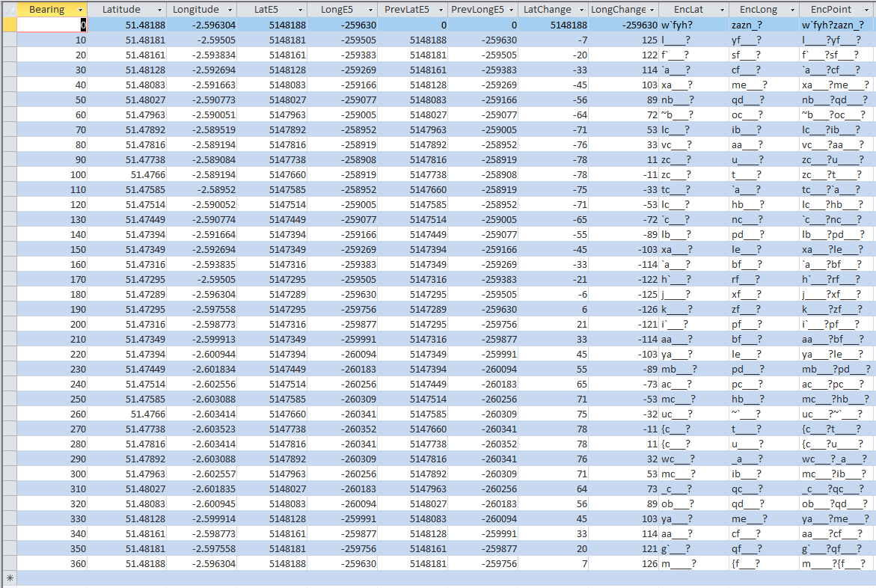Select the PrevLongE5 column header label
876x588 pixels.
[x=478, y=10]
